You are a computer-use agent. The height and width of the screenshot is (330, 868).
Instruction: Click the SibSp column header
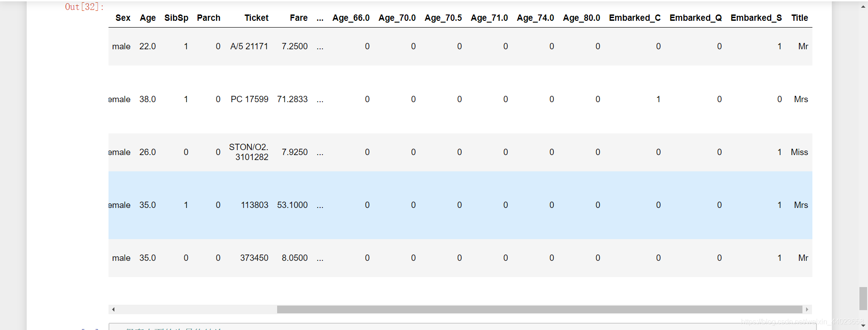click(176, 18)
